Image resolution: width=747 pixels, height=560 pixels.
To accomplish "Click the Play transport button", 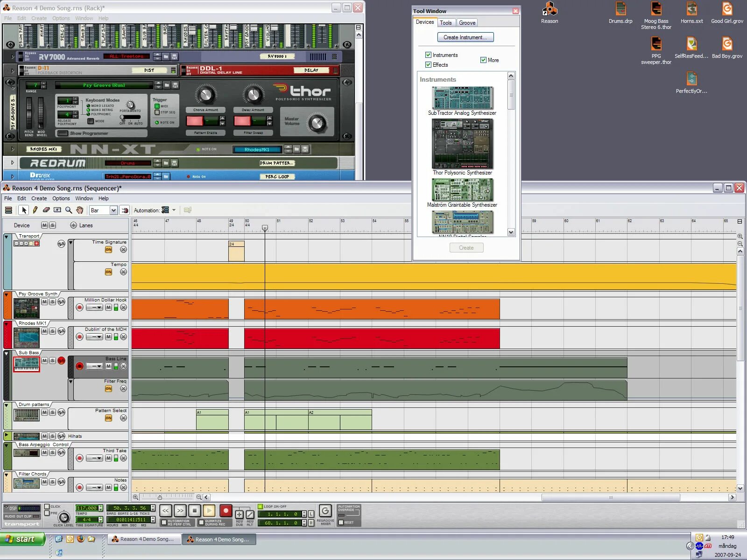I will (x=209, y=511).
